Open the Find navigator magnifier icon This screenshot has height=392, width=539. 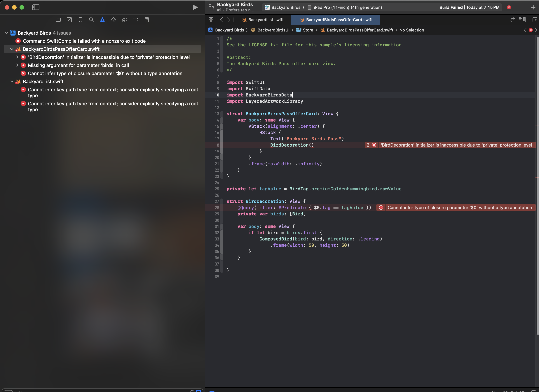(x=91, y=20)
